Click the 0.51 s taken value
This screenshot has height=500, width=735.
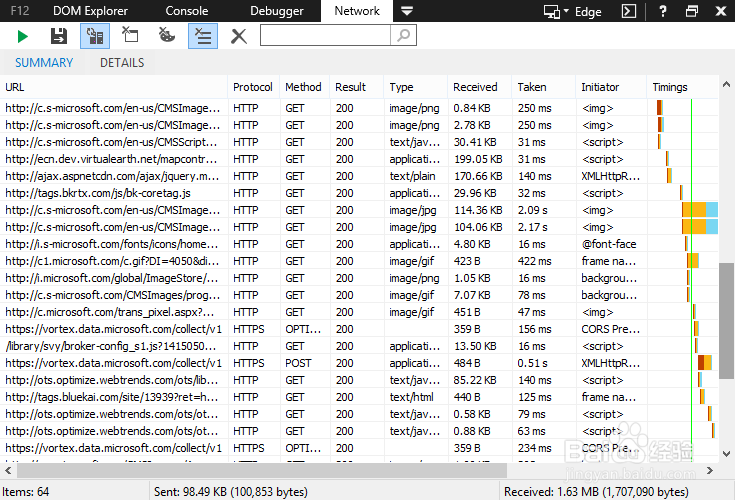click(x=532, y=363)
